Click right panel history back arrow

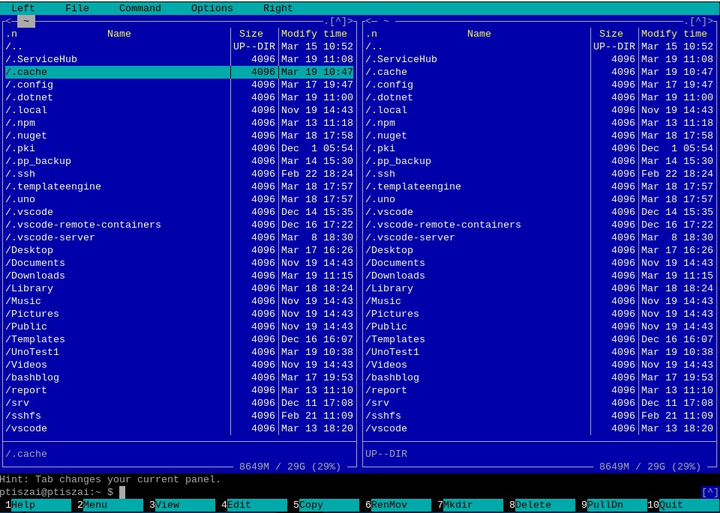[x=368, y=21]
